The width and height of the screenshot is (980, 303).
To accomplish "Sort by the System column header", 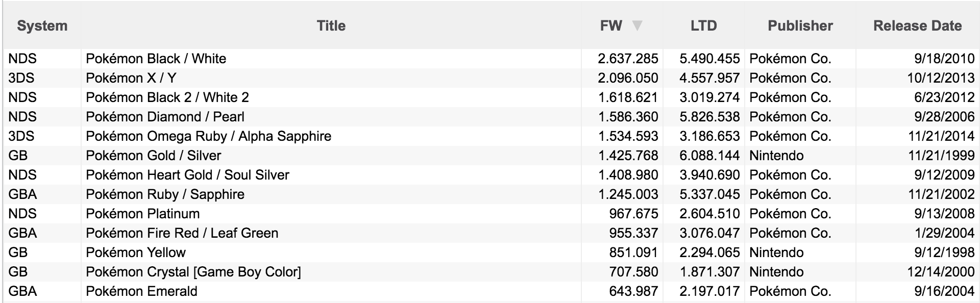I will pyautogui.click(x=42, y=26).
